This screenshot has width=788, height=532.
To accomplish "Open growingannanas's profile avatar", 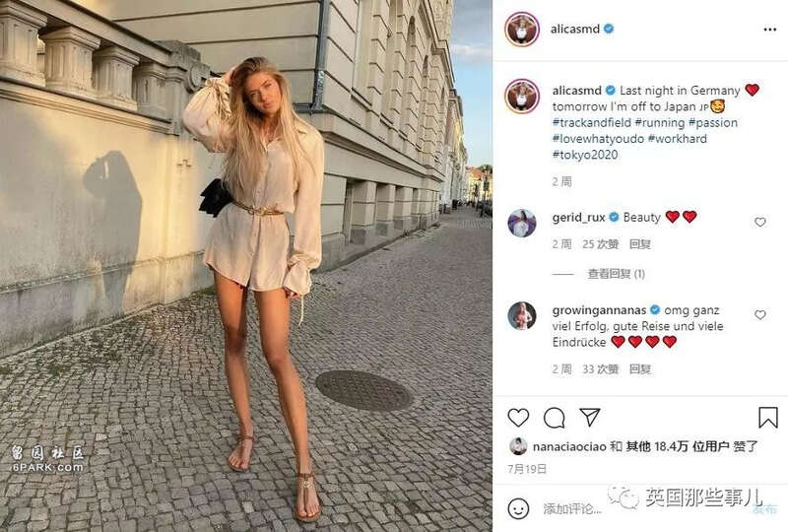I will pyautogui.click(x=522, y=316).
